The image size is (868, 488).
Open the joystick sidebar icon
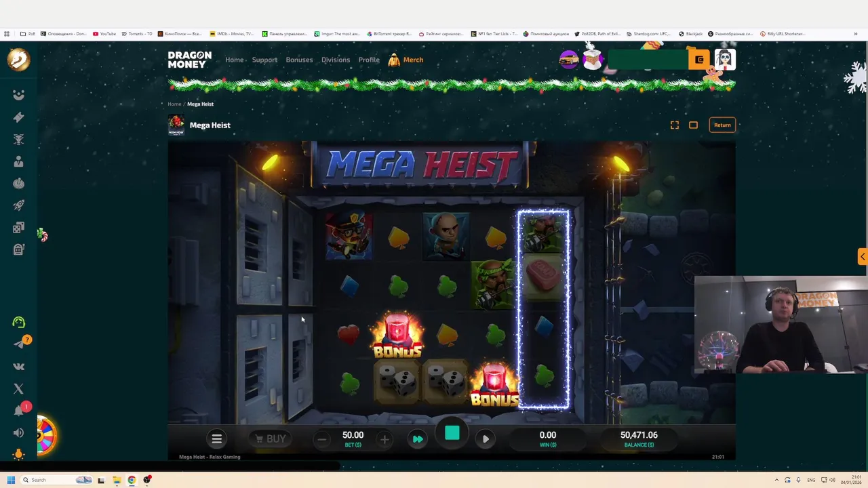(x=18, y=184)
